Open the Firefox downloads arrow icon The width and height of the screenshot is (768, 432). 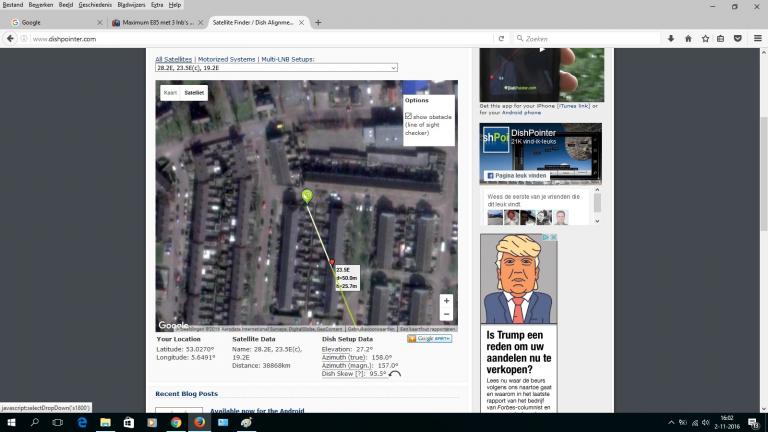coord(671,39)
